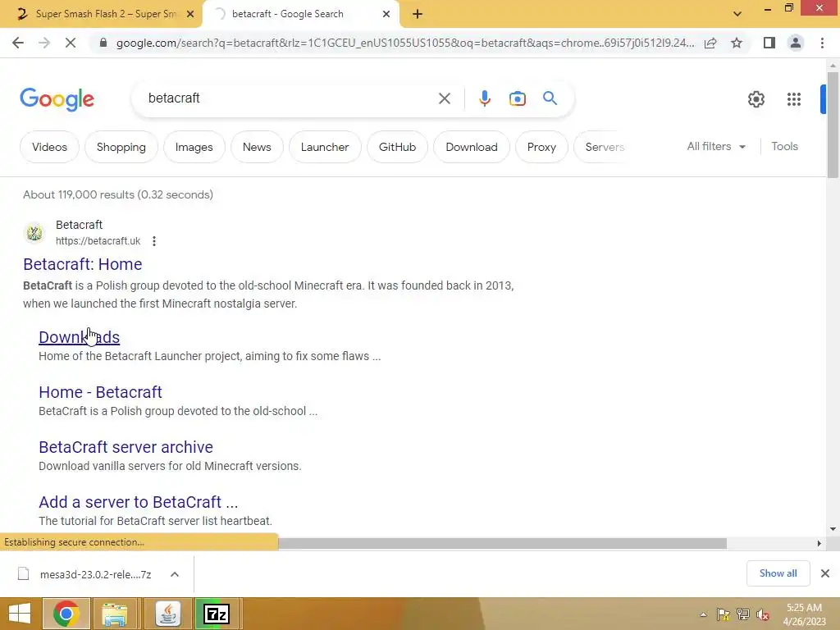Click the browser forward arrow
The width and height of the screenshot is (840, 630).
click(44, 43)
